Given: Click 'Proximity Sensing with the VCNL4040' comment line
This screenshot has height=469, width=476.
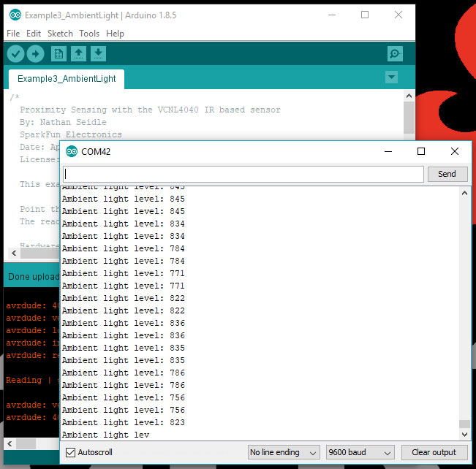Looking at the screenshot, I should (x=151, y=110).
